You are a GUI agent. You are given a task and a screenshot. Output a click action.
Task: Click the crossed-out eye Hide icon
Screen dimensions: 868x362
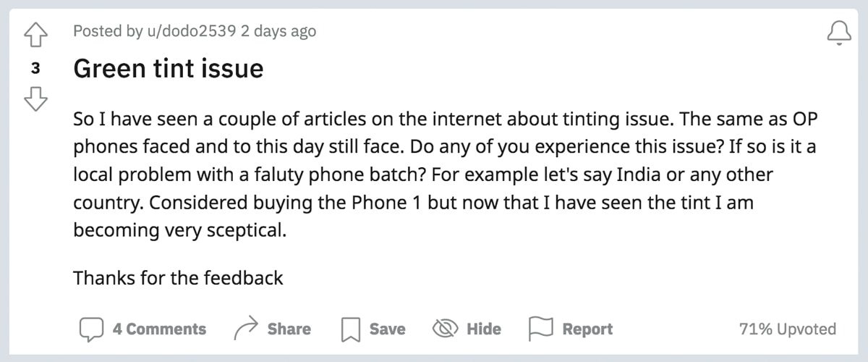(444, 329)
